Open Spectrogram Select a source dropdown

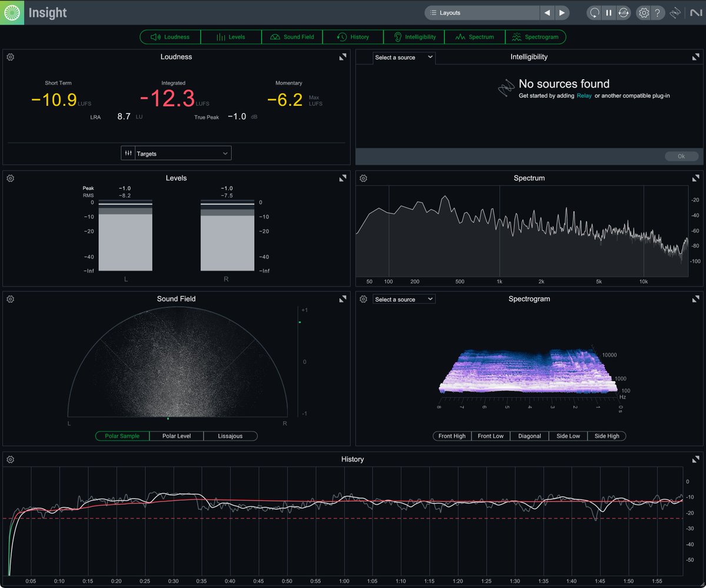404,299
